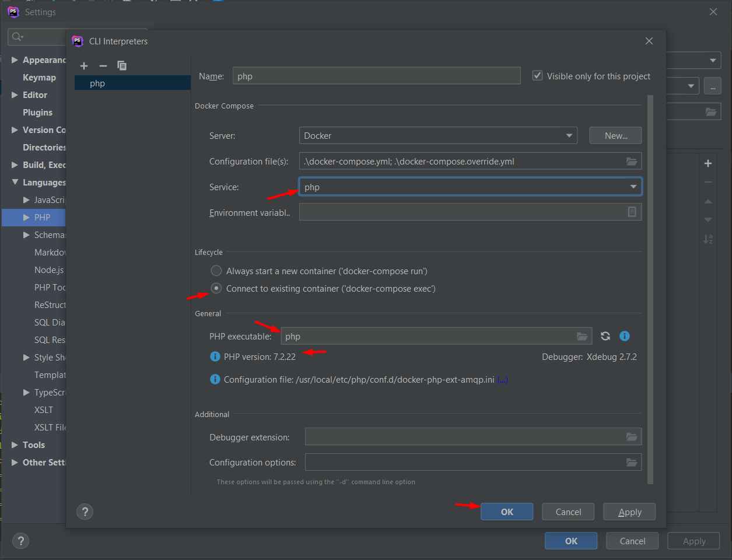Click the plus icon in Settings right panel

pyautogui.click(x=708, y=163)
